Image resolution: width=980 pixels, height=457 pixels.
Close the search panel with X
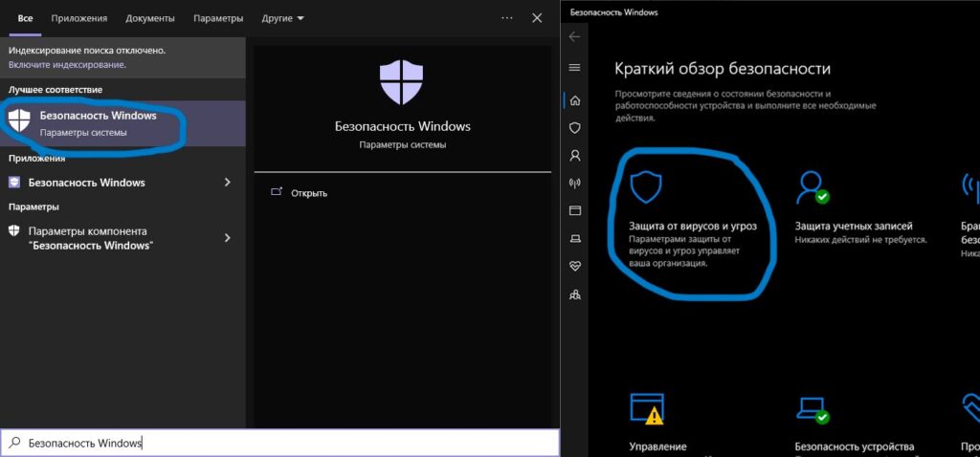(537, 18)
